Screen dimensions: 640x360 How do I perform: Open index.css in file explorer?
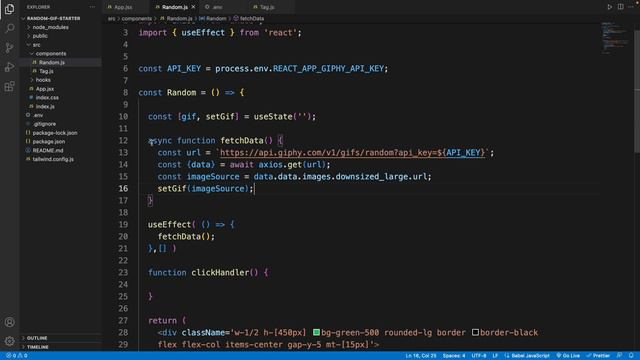pos(47,98)
